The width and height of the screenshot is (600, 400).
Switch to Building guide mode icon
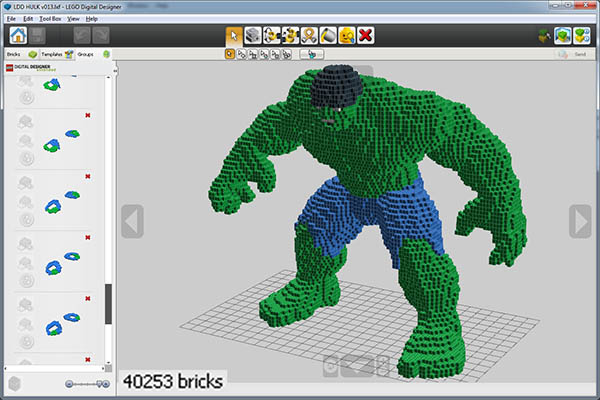click(582, 36)
